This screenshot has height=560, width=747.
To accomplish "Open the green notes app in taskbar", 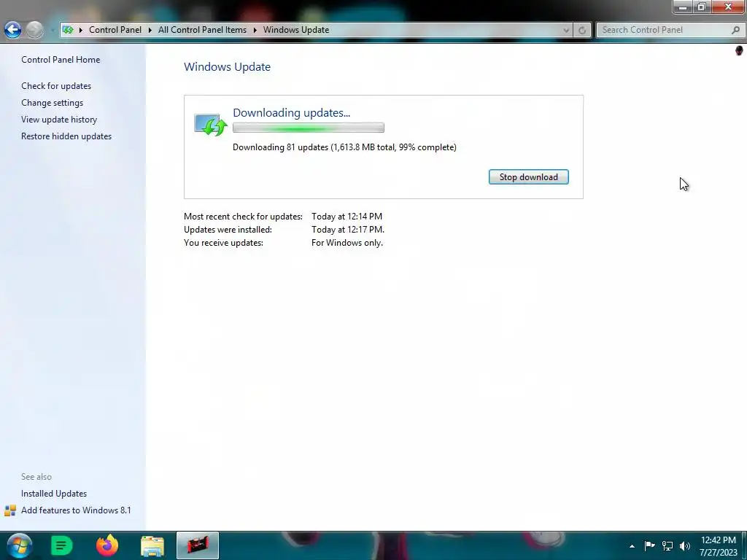I will pos(61,545).
